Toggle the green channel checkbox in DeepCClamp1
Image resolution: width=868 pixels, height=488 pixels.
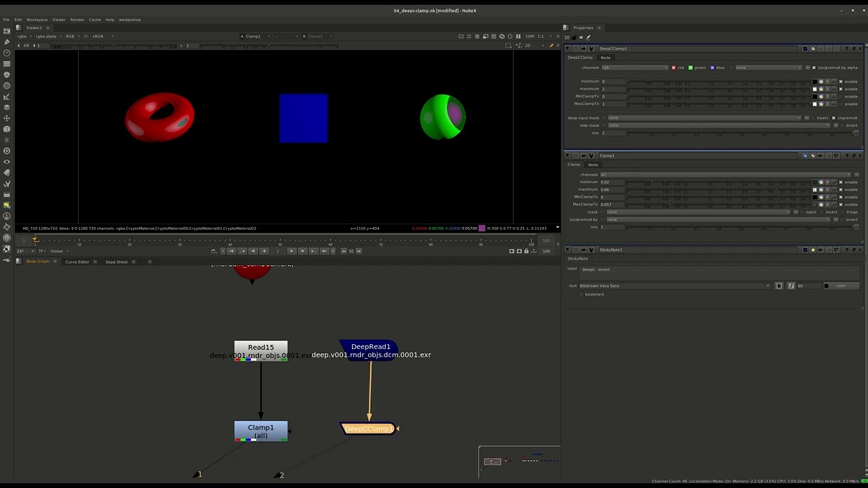click(x=690, y=68)
